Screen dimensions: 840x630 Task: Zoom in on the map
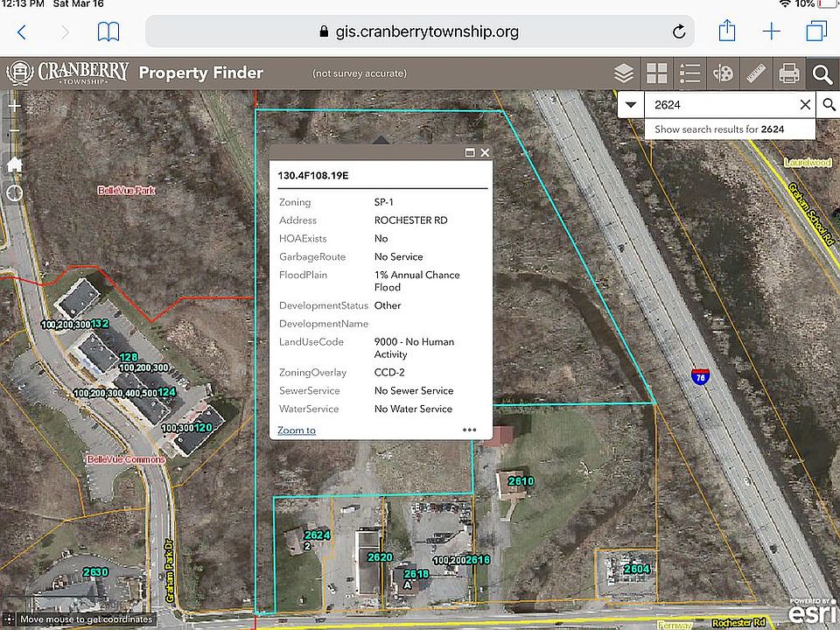tap(15, 105)
